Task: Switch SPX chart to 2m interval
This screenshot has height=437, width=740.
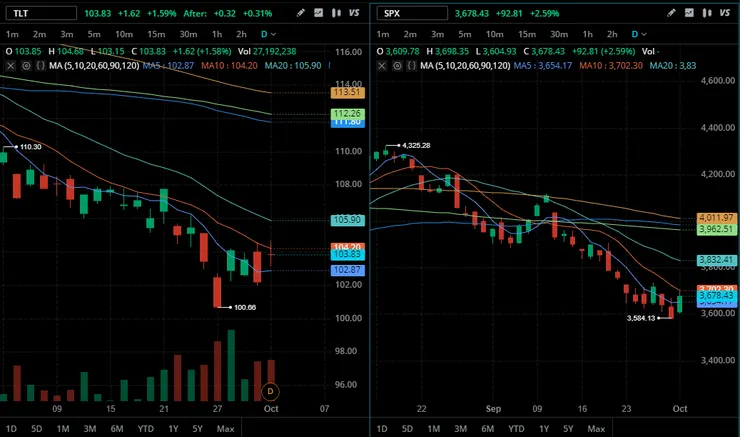Action: (x=410, y=34)
